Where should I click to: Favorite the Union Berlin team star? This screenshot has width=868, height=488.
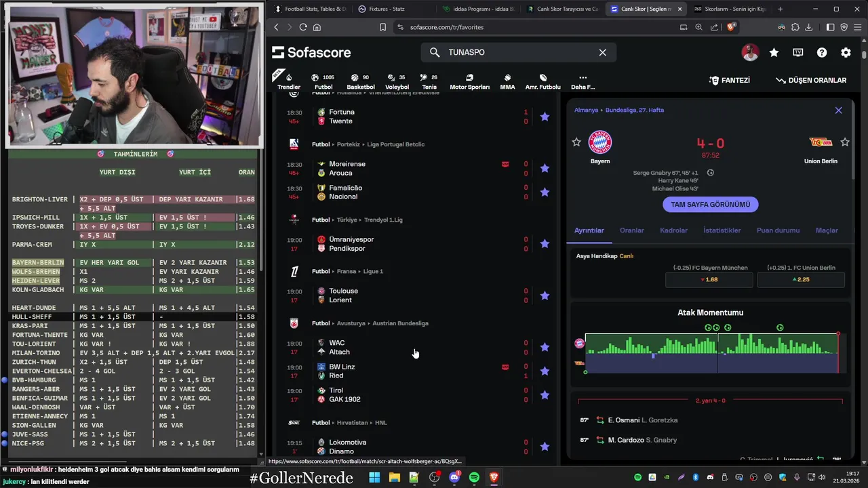[x=845, y=142]
